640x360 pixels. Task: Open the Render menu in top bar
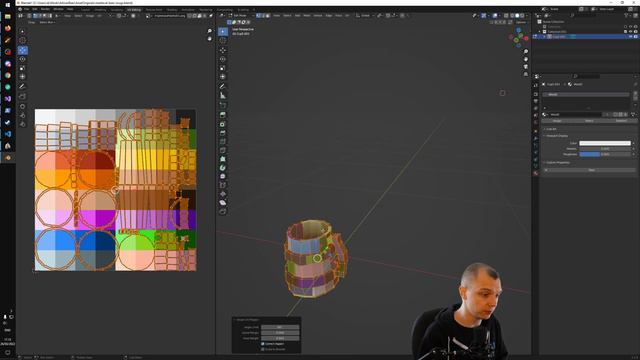(x=45, y=9)
